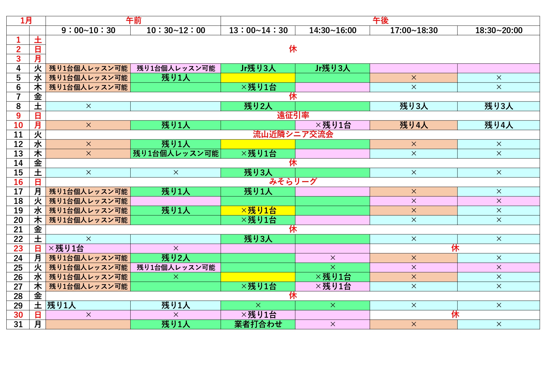Click the '業者打合わせ' cell on day 31
The width and height of the screenshot is (555, 392).
point(258,324)
